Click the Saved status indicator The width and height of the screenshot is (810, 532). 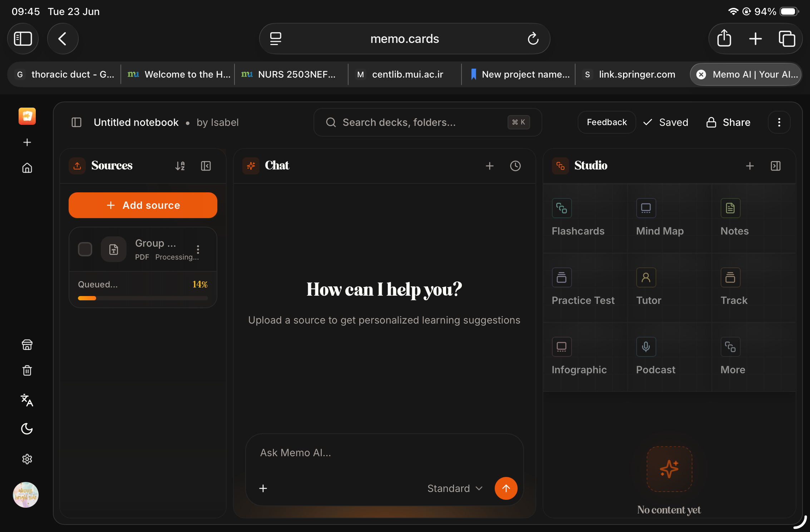coord(666,122)
